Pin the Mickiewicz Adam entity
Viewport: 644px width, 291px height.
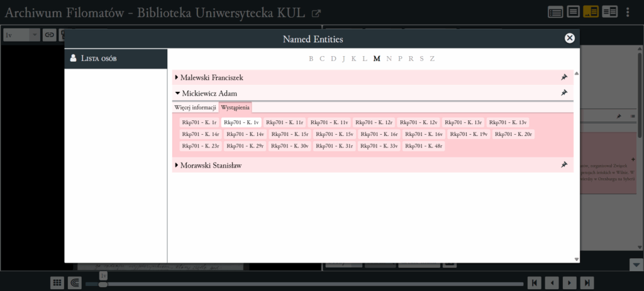(x=564, y=93)
